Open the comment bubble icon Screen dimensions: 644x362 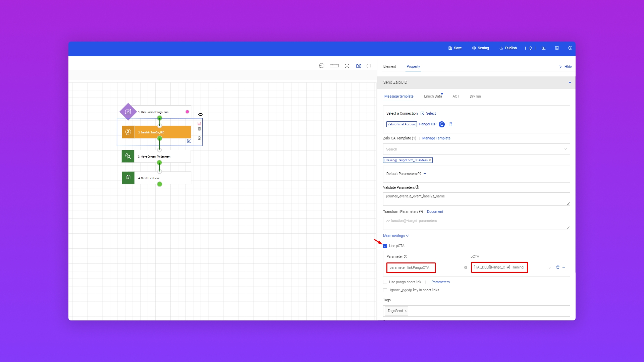tap(322, 66)
